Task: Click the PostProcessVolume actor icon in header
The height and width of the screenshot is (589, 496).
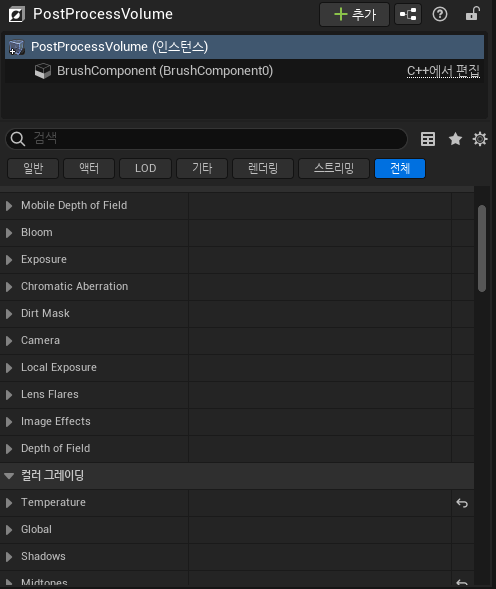Action: (17, 15)
